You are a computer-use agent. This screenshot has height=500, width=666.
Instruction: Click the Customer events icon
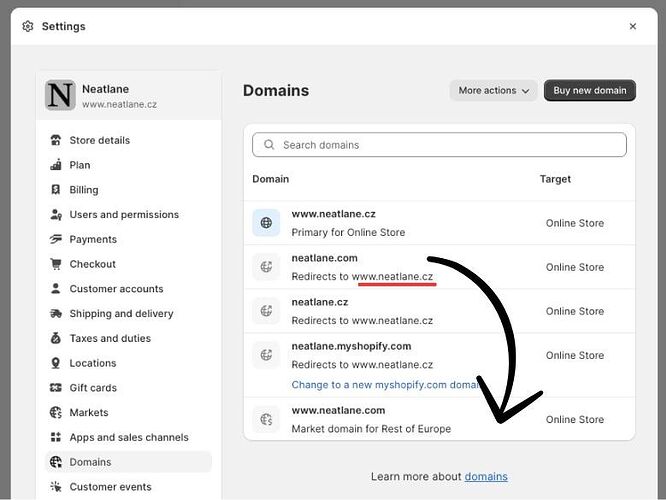pyautogui.click(x=56, y=486)
